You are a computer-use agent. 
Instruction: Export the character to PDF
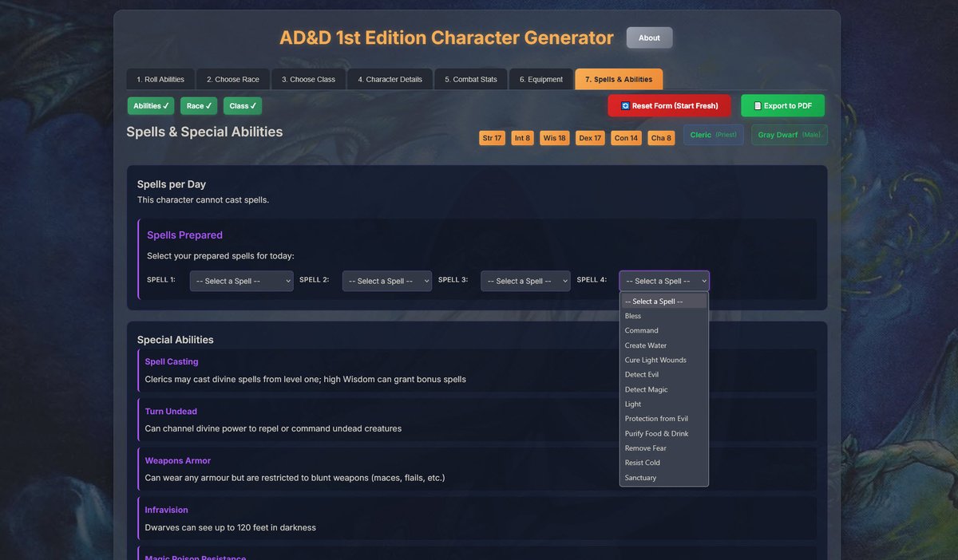[782, 106]
